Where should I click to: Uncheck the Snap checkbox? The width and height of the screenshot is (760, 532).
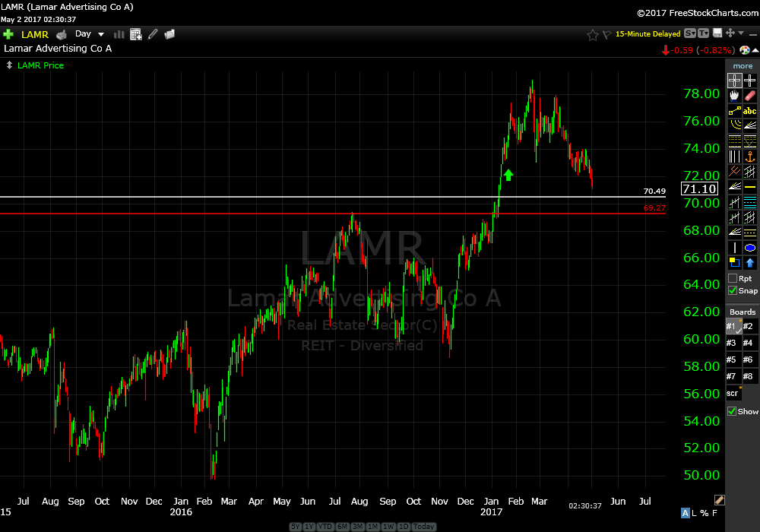pos(733,291)
